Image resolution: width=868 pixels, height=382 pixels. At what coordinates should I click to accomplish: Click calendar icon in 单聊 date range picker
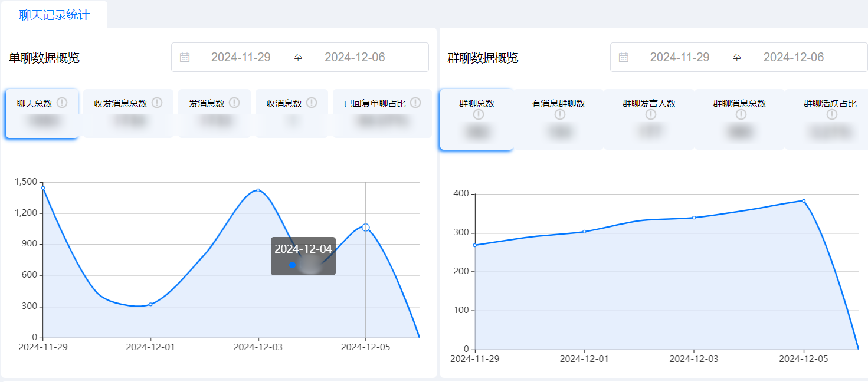point(185,57)
